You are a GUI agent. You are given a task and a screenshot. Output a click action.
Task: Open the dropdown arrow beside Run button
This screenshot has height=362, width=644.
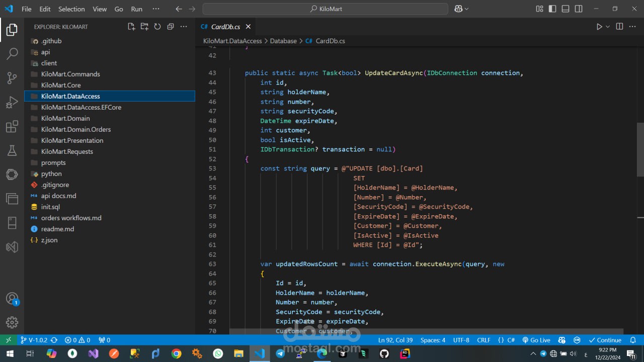608,27
